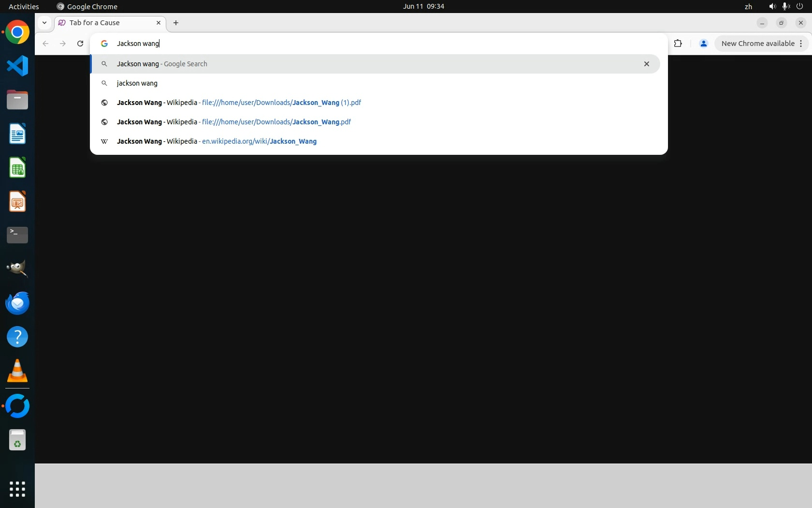The width and height of the screenshot is (812, 508).
Task: Open a new tab with plus button
Action: tap(176, 23)
